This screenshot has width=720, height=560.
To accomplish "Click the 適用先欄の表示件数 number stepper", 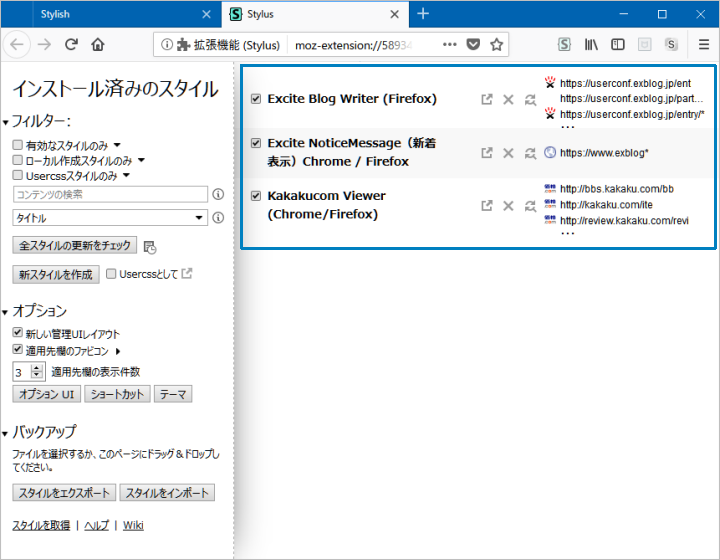I will [29, 372].
